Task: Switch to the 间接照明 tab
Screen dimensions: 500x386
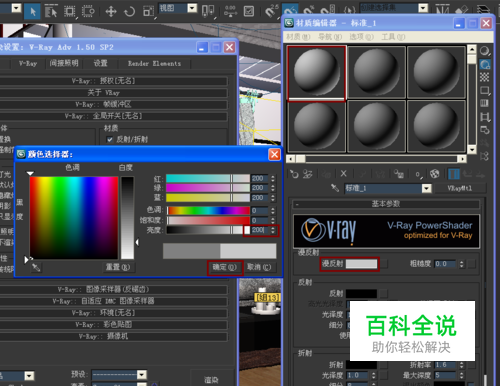Action: pos(64,63)
